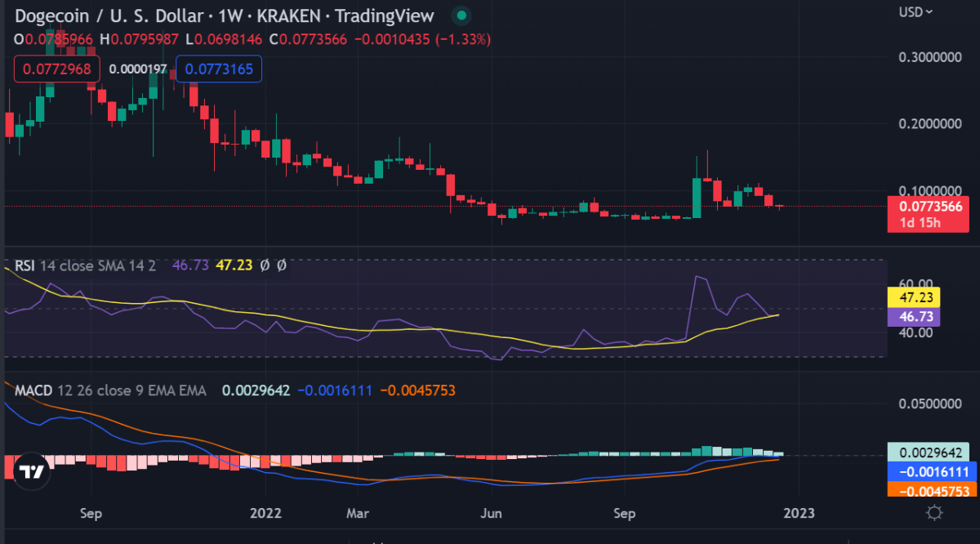Viewport: 980px width, 544px height.
Task: Click the RSI value 46.73 in legend
Action: (189, 265)
